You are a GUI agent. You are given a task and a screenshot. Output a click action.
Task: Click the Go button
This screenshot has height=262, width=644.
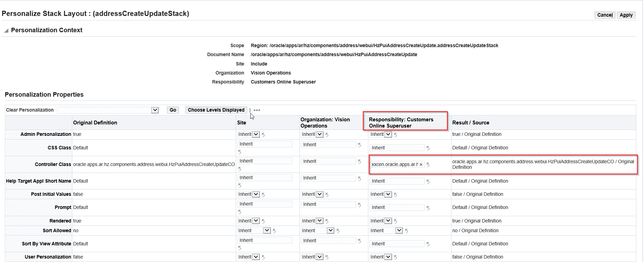point(173,110)
